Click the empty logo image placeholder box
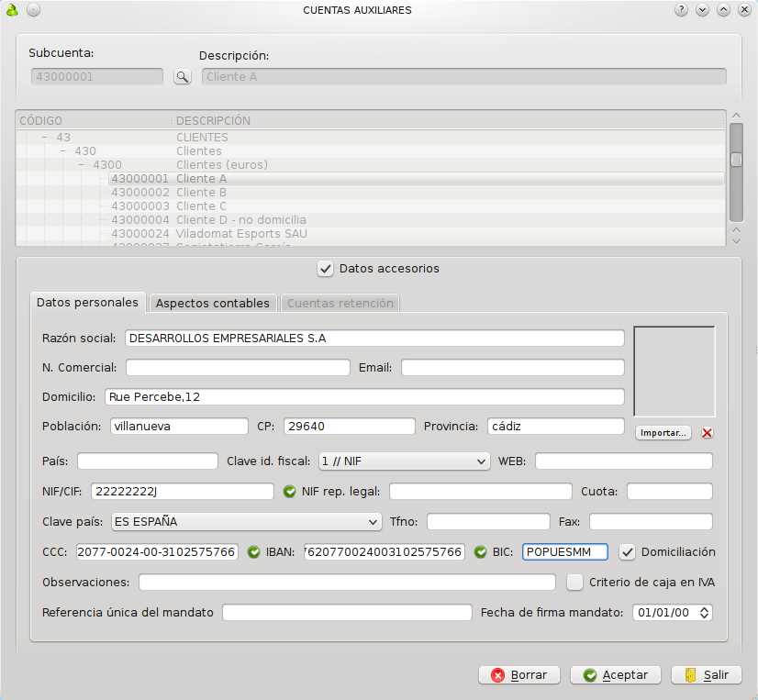The width and height of the screenshot is (758, 700). pos(674,372)
